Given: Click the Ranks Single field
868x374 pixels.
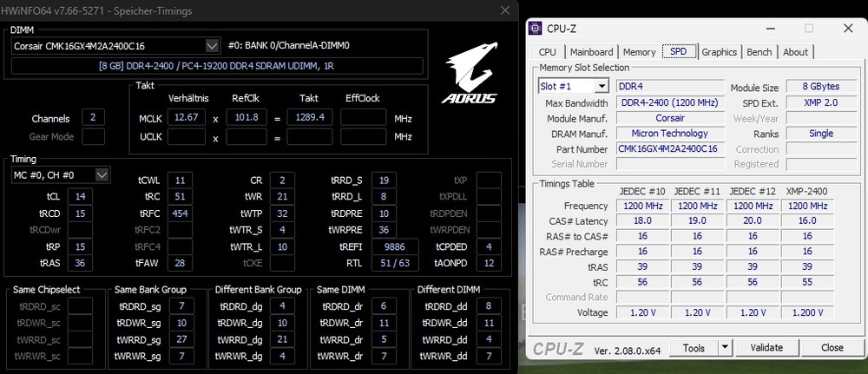Looking at the screenshot, I should (x=821, y=134).
